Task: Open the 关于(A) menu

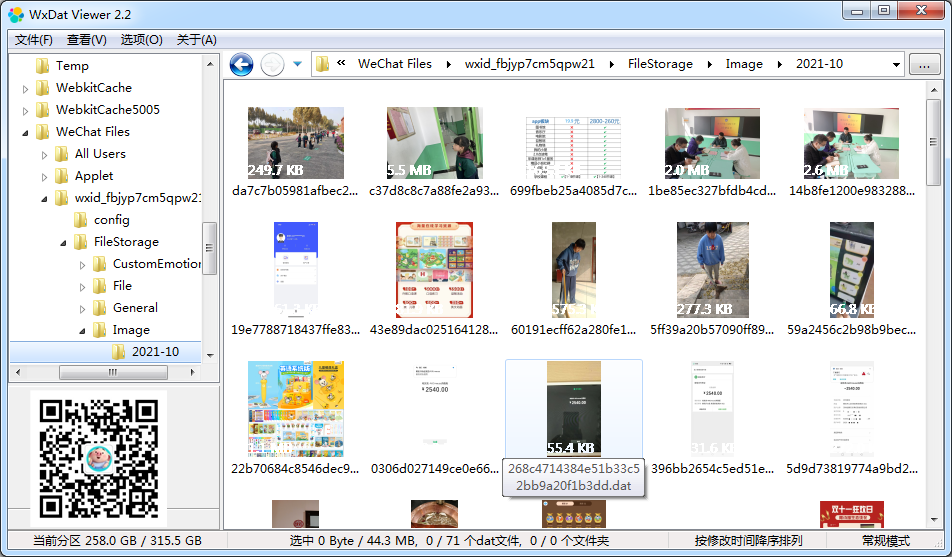Action: click(196, 40)
